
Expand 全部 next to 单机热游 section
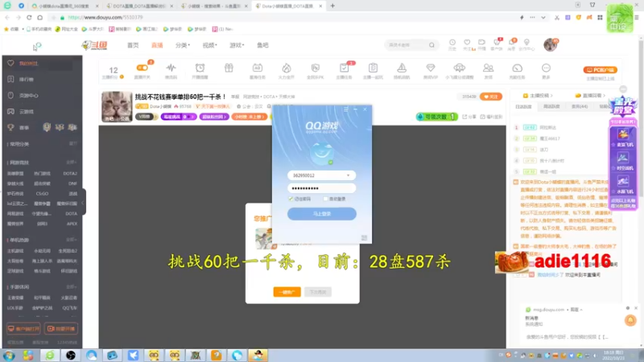72,240
